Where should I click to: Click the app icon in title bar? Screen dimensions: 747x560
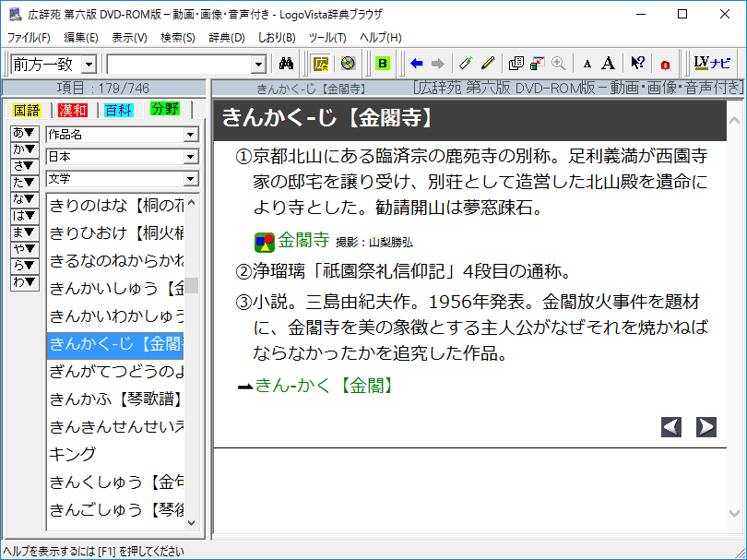coord(16,14)
